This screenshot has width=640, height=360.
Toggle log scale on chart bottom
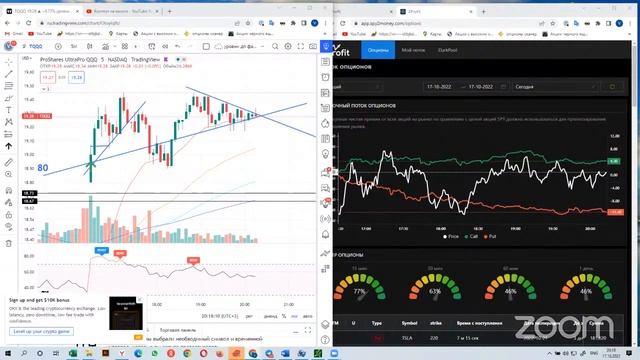[295, 316]
